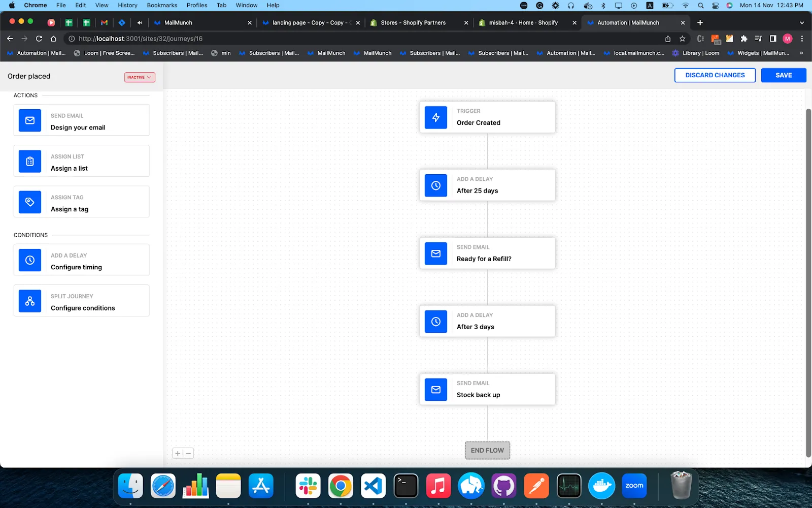The height and width of the screenshot is (508, 812).
Task: Expand the browser tab search chevron
Action: tap(802, 22)
